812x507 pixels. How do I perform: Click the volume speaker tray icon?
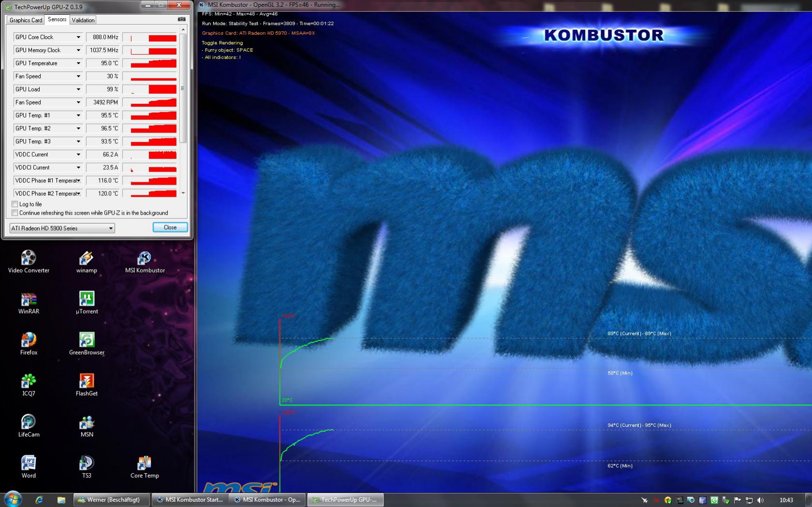[761, 500]
